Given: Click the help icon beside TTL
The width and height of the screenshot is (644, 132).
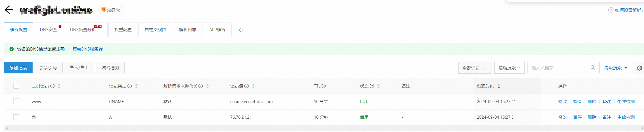Looking at the screenshot, I should click(x=324, y=86).
